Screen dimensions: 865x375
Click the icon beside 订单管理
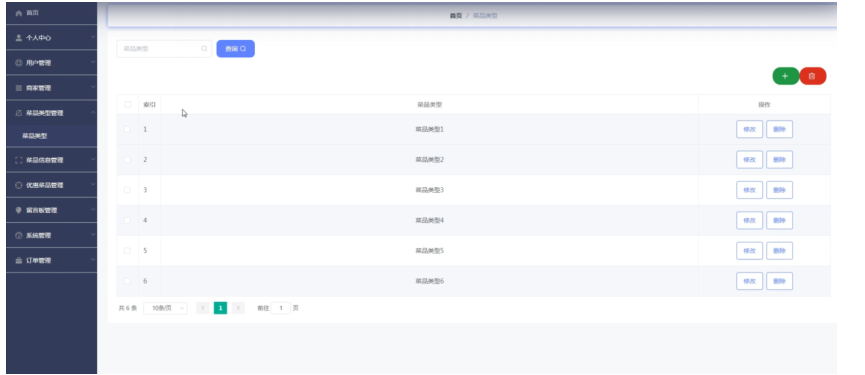(19, 260)
